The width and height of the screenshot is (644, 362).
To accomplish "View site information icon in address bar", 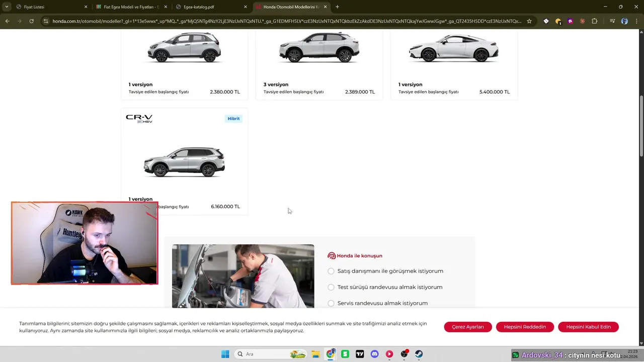I will pyautogui.click(x=46, y=21).
